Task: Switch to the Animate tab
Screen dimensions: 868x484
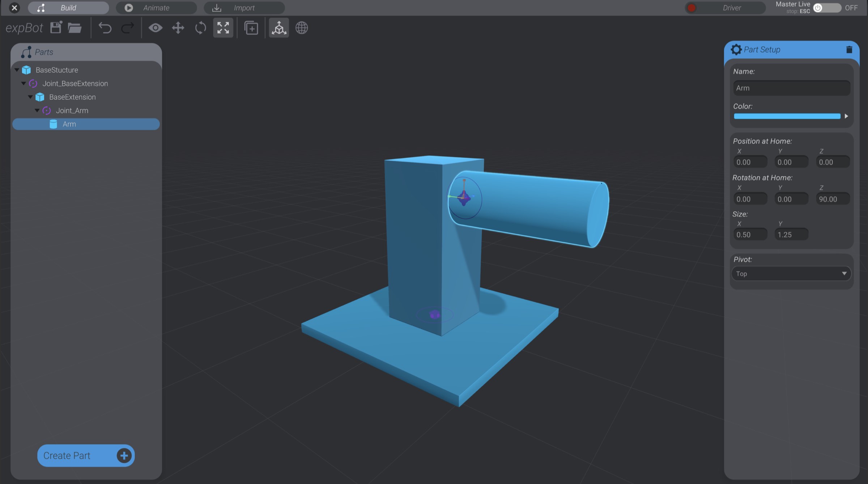Action: [156, 8]
